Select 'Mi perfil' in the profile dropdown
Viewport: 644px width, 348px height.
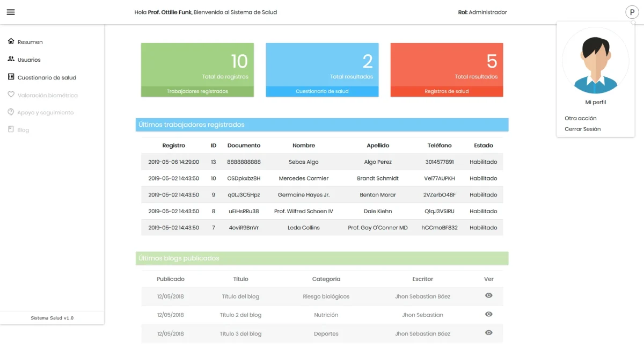(x=595, y=102)
